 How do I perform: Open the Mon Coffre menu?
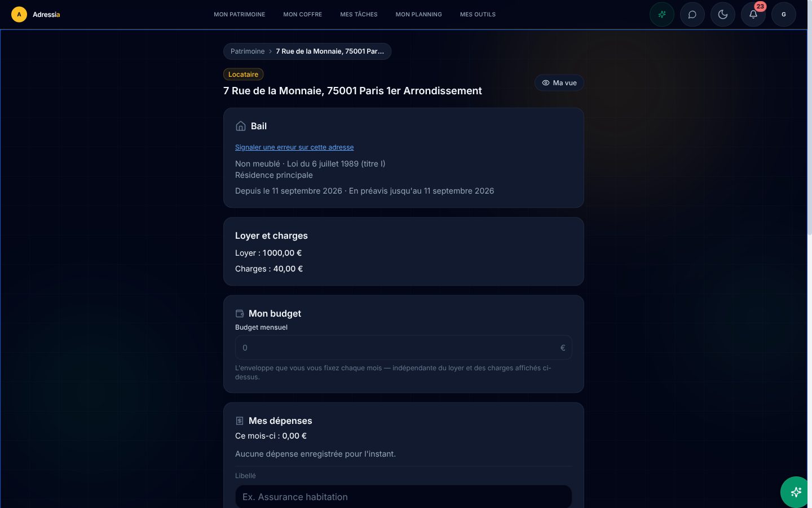click(303, 15)
